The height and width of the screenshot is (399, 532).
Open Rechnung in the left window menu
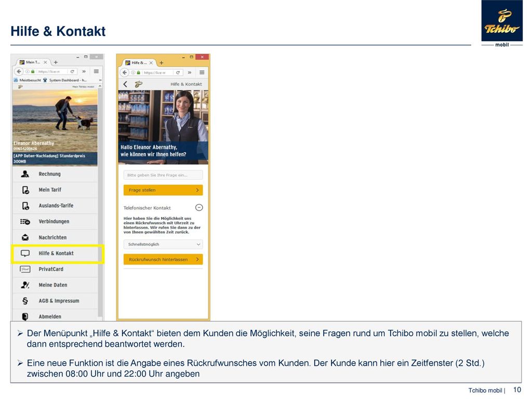click(55, 174)
